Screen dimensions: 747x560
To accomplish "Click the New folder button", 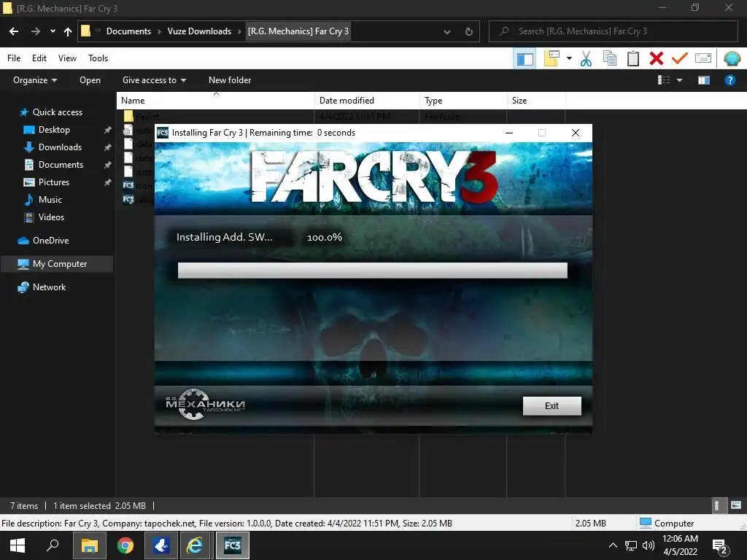I will point(230,80).
